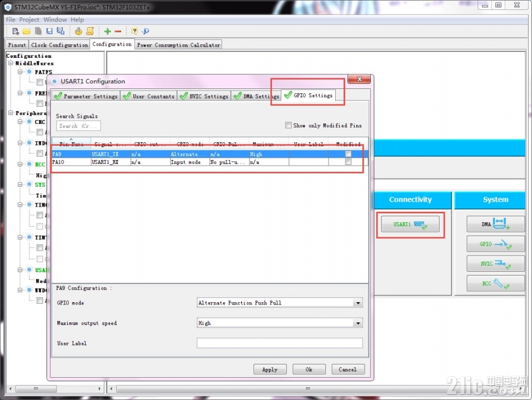Viewport: 532px width, 400px height.
Task: Open the Project menu
Action: pyautogui.click(x=29, y=19)
